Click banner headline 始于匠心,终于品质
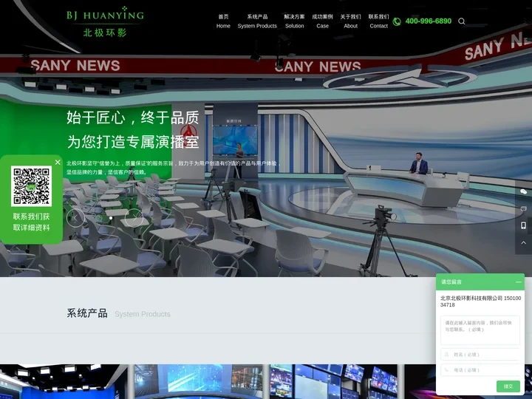 coord(133,117)
